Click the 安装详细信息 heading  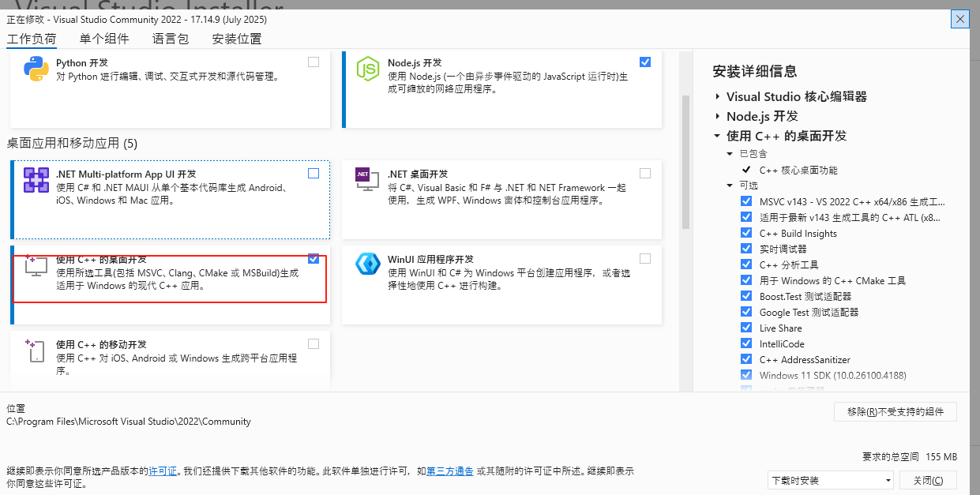click(755, 71)
